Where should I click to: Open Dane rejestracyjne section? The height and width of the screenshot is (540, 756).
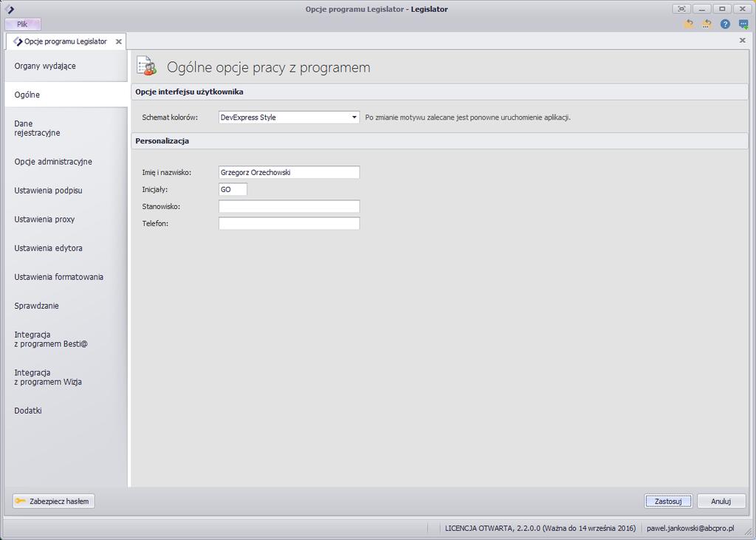pyautogui.click(x=66, y=128)
